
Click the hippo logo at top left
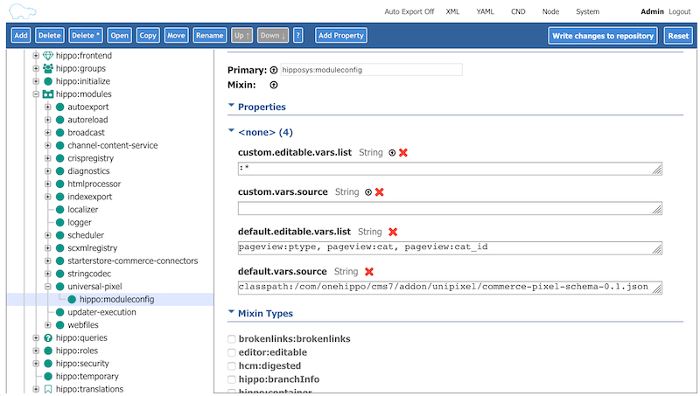pos(22,12)
